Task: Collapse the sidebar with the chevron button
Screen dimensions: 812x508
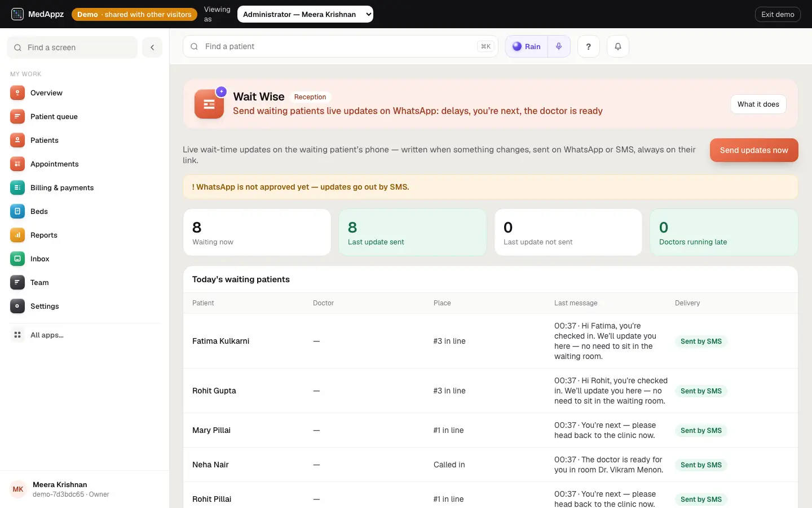Action: [x=152, y=47]
